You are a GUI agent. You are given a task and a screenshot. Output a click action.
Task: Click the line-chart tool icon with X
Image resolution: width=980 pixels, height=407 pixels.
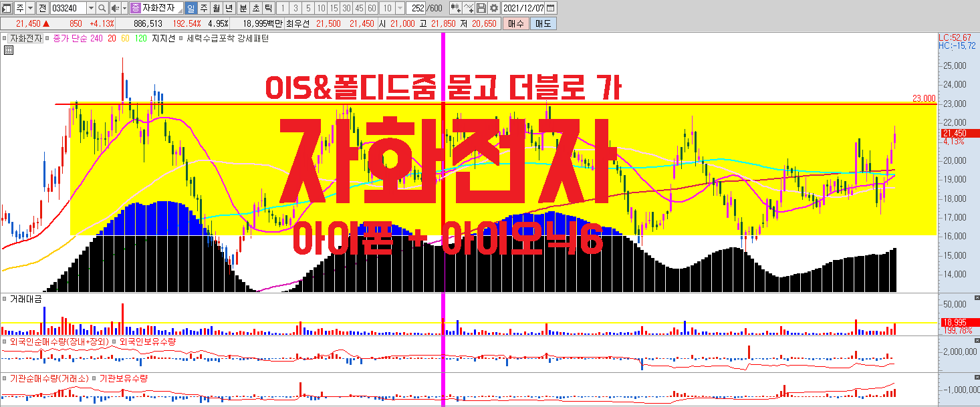coord(469,8)
